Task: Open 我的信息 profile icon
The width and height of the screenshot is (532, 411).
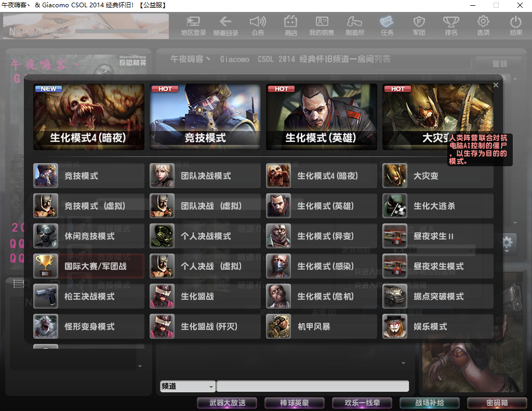Action: point(322,25)
